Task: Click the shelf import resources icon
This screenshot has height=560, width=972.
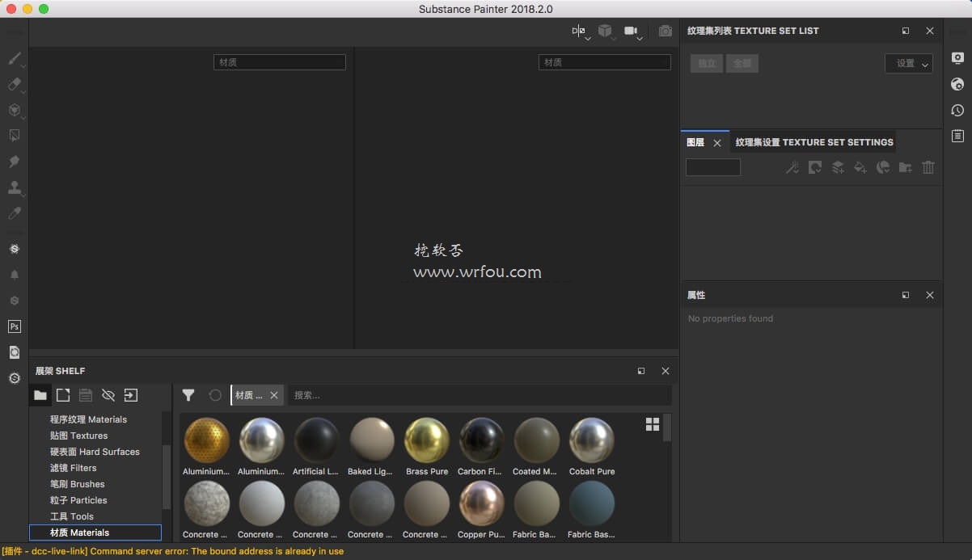Action: click(x=131, y=395)
